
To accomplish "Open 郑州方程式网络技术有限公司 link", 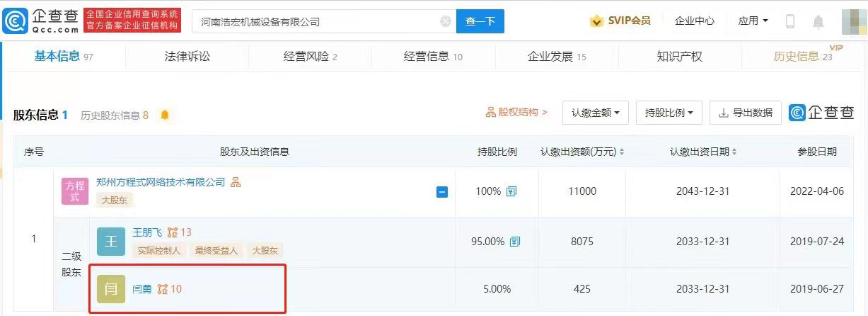I will click(x=161, y=182).
